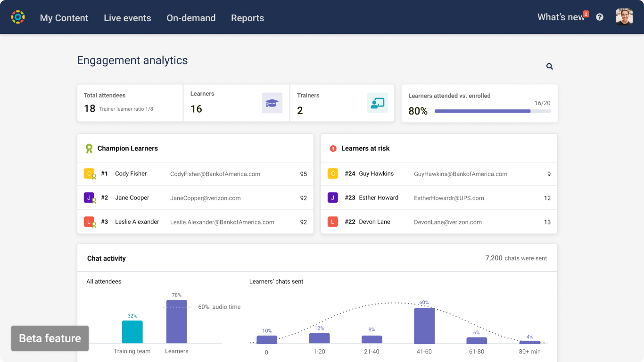Click the search magnifier icon
Image resolution: width=644 pixels, height=362 pixels.
pyautogui.click(x=550, y=66)
